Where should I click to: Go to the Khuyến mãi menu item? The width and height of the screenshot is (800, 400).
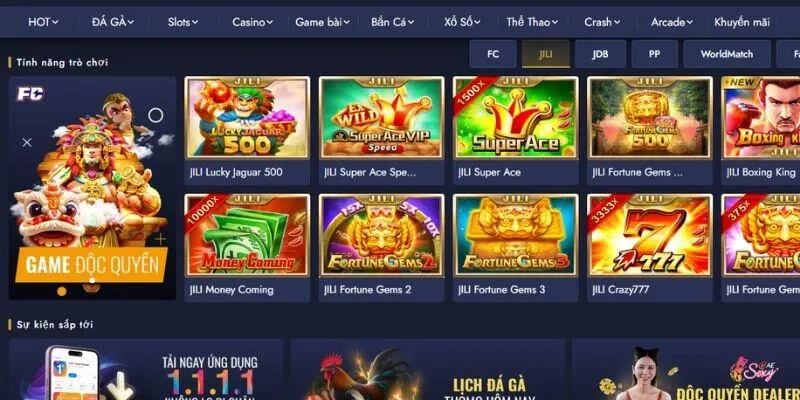coord(742,22)
